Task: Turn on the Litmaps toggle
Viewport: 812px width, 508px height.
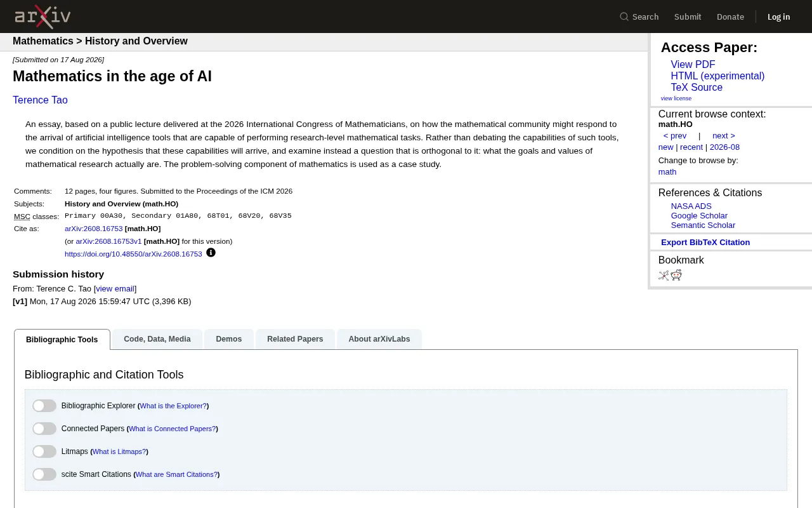Action: 44,451
